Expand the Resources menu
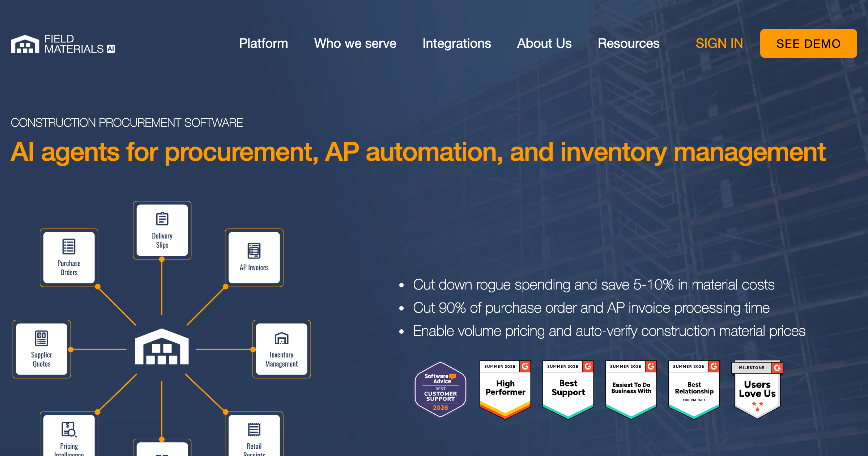 tap(628, 43)
